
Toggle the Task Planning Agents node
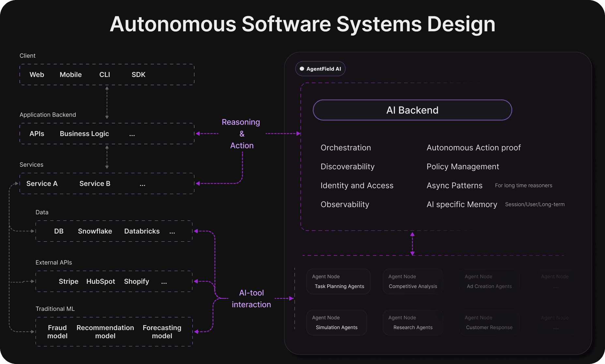(339, 281)
